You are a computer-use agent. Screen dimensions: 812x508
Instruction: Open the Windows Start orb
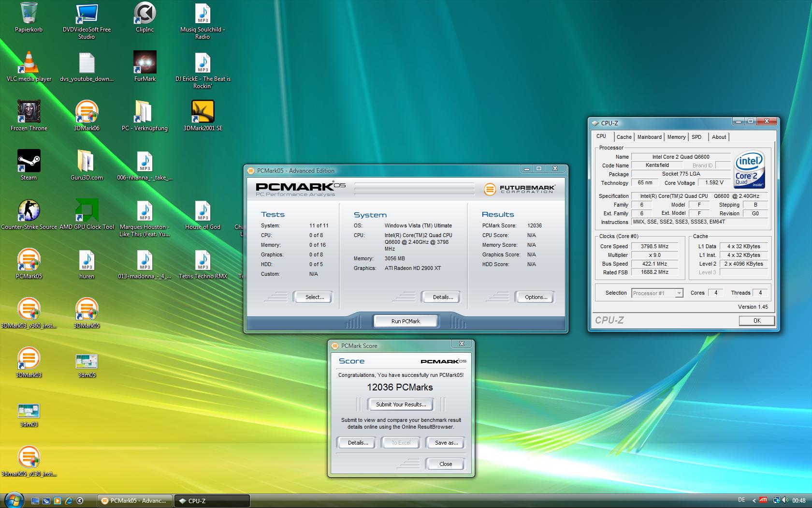click(x=14, y=500)
